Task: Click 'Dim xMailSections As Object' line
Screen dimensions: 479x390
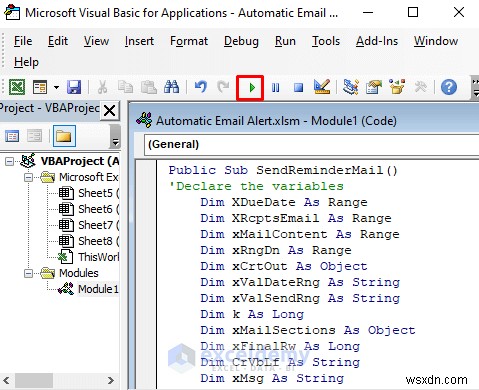Action: pyautogui.click(x=308, y=330)
